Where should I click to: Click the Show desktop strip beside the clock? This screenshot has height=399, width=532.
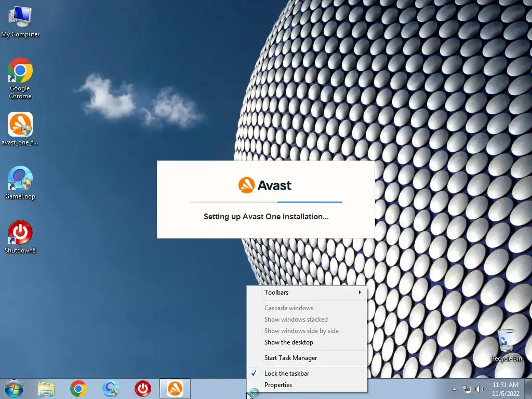coord(528,389)
